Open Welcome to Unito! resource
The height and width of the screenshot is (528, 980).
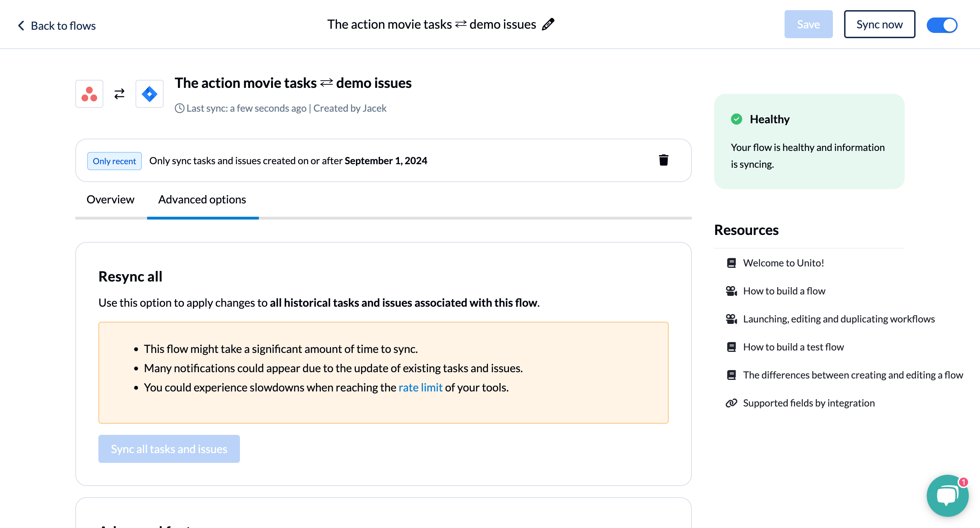[783, 263]
